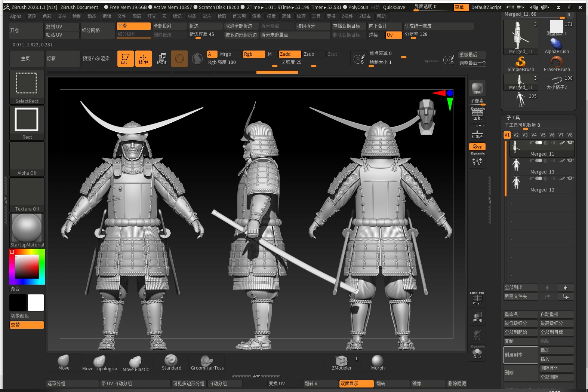Toggle the floor grid (地网格) button
Image resolution: width=588 pixels, height=392 pixels.
[x=477, y=132]
